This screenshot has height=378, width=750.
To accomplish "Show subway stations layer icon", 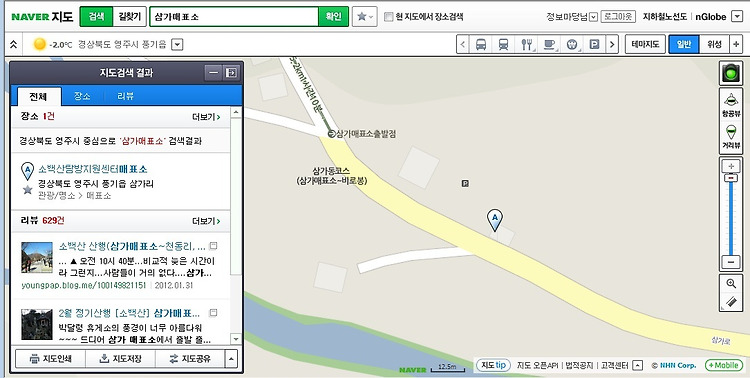I will (503, 44).
